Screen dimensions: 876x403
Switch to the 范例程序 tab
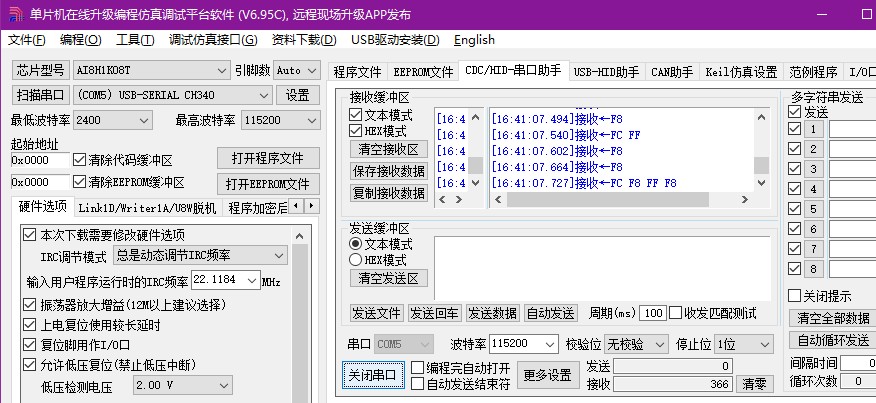(813, 72)
